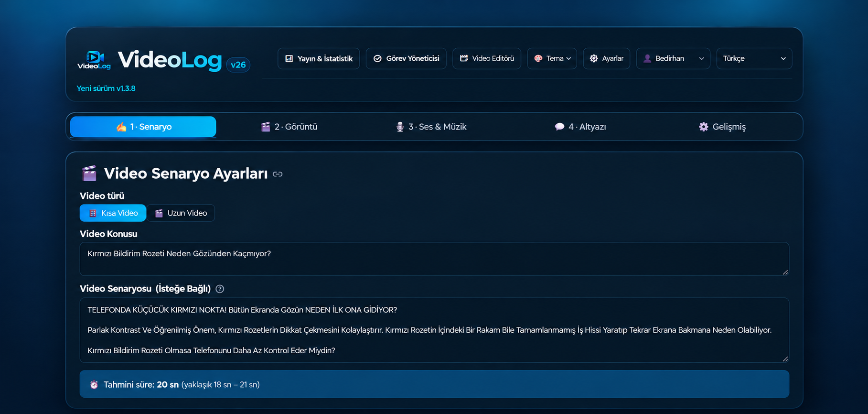Click the 'Video türü' label
Viewport: 868px width, 414px height.
(102, 196)
